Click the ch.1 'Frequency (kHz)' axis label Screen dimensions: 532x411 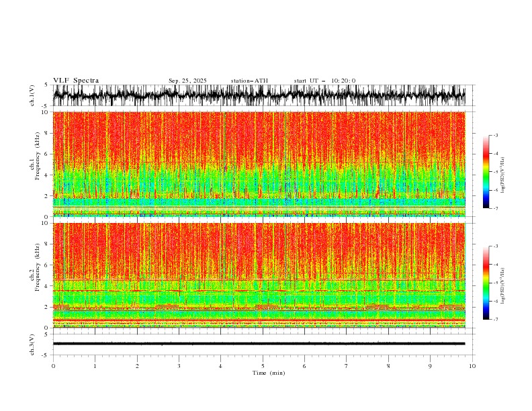point(38,156)
